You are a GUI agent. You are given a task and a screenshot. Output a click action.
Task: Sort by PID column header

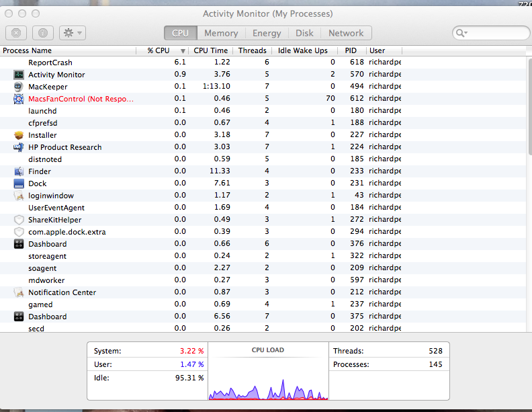351,50
